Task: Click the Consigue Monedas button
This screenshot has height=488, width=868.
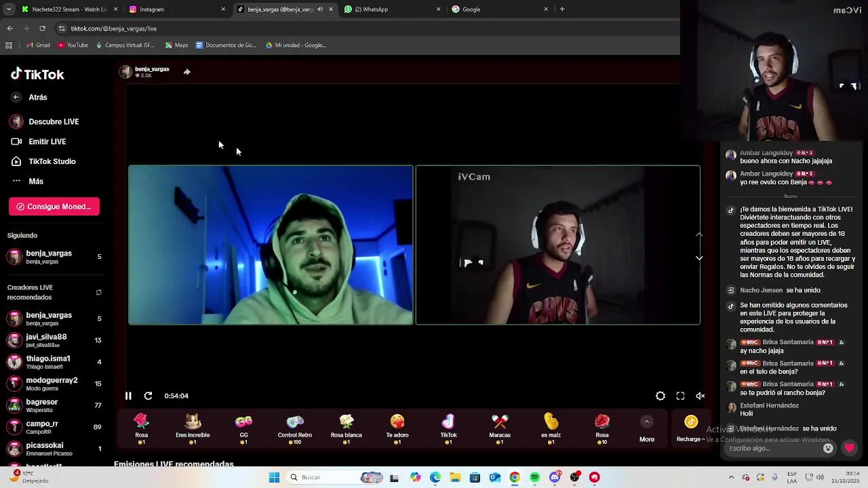Action: click(54, 207)
